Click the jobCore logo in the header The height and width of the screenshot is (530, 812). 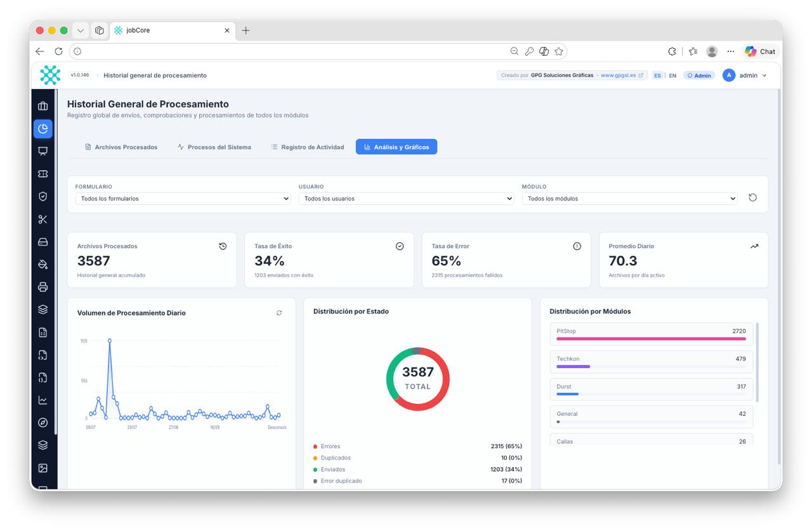point(50,75)
